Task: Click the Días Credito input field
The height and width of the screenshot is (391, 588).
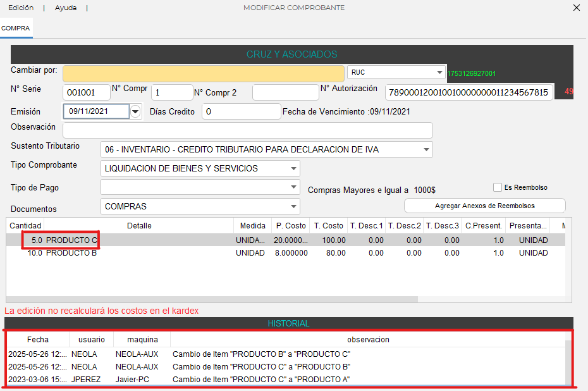Action: 241,112
